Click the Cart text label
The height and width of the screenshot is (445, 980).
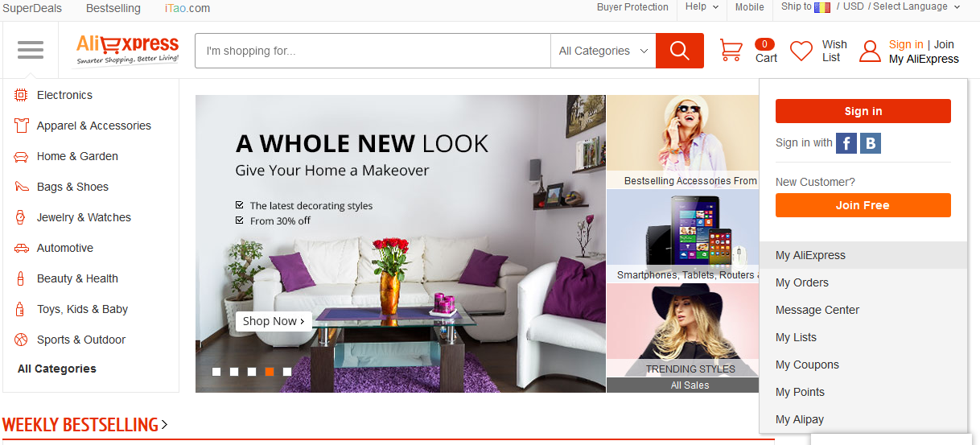click(766, 58)
